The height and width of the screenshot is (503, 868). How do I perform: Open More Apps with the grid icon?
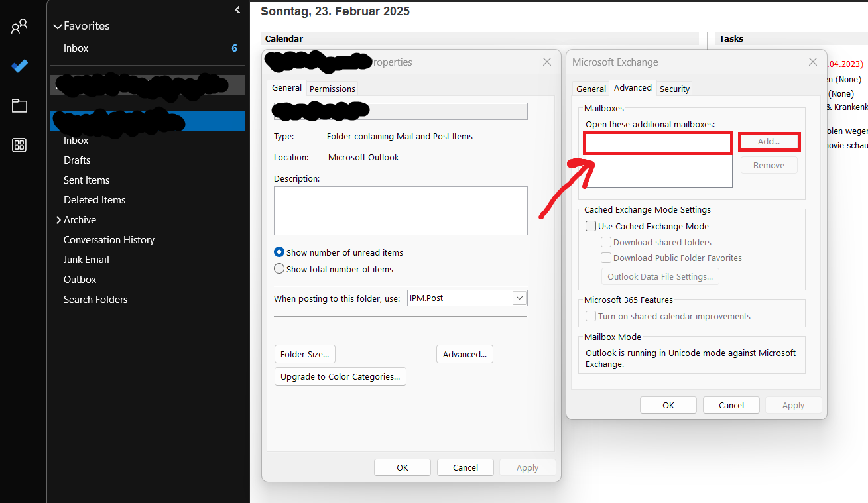19,145
